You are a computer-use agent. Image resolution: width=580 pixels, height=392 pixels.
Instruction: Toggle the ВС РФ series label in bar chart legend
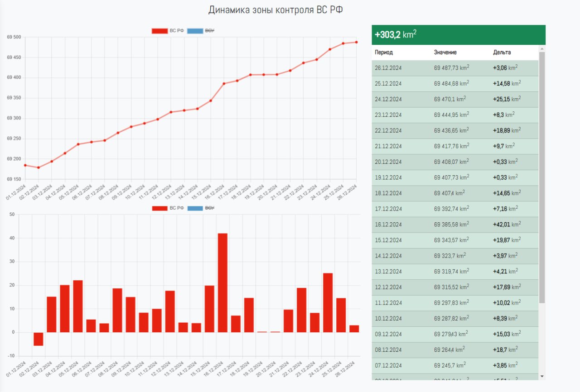[176, 208]
